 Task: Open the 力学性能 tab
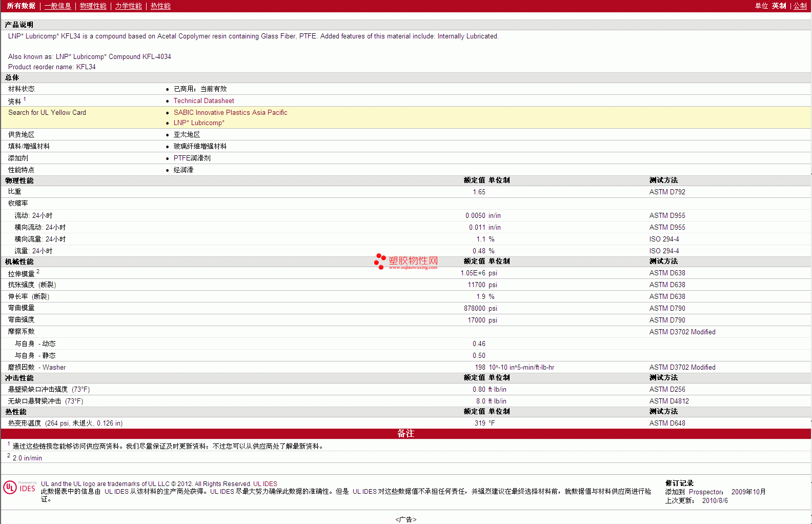coord(128,6)
